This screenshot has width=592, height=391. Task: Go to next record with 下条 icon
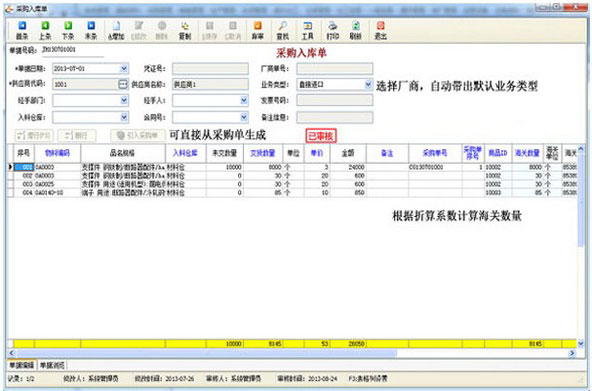(x=68, y=31)
